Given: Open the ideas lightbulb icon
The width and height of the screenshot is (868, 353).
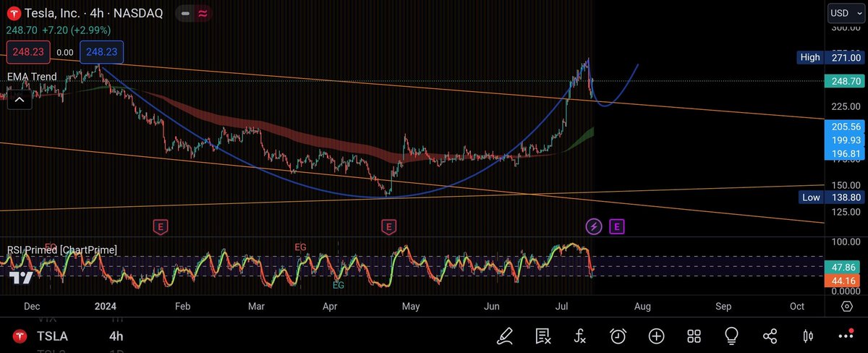Looking at the screenshot, I should pyautogui.click(x=732, y=336).
